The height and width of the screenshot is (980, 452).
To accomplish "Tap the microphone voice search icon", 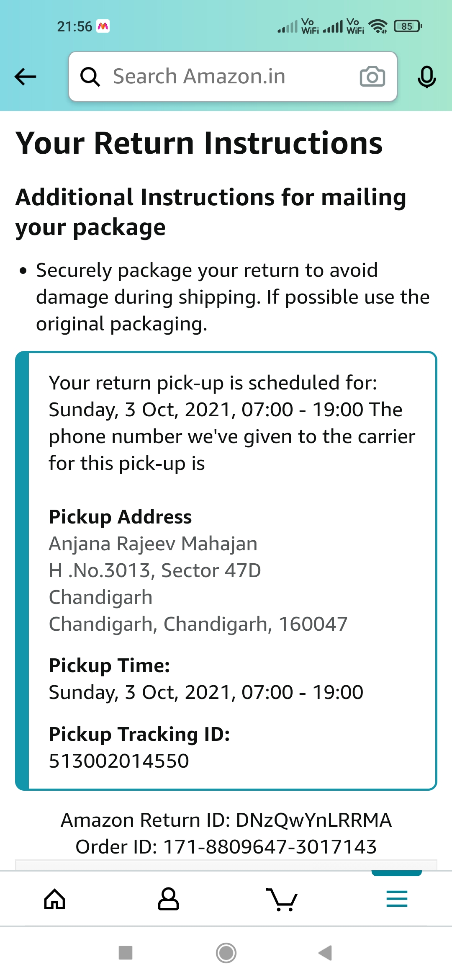I will (x=426, y=77).
